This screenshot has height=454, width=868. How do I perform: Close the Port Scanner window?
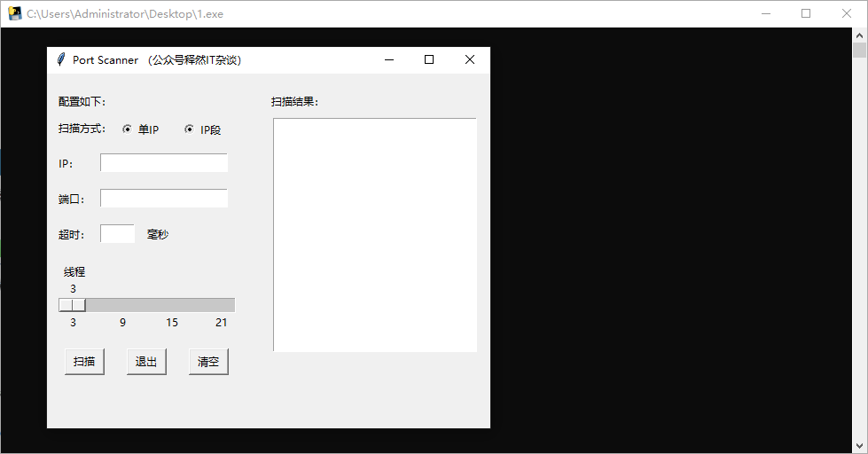[469, 59]
